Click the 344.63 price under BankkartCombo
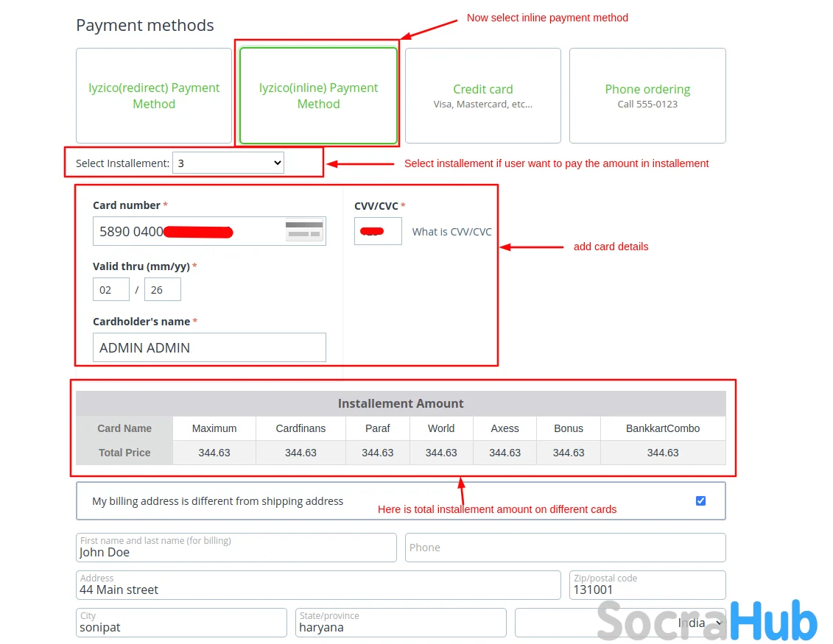Image resolution: width=833 pixels, height=644 pixels. pos(663,453)
